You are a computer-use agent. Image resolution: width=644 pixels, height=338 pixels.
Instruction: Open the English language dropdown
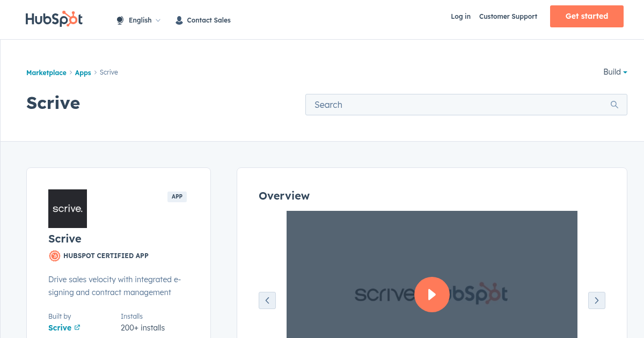(x=140, y=20)
